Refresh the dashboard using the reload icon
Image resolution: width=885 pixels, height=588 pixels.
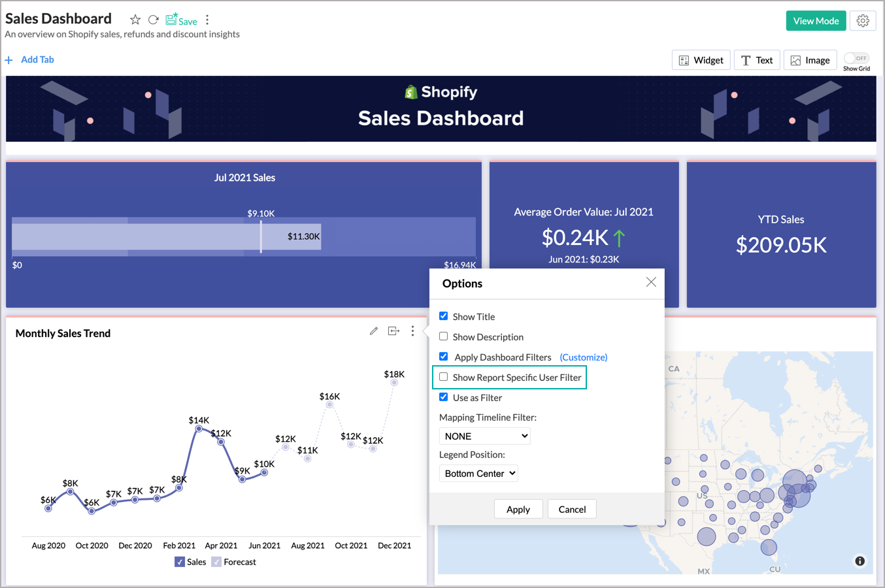pyautogui.click(x=153, y=19)
